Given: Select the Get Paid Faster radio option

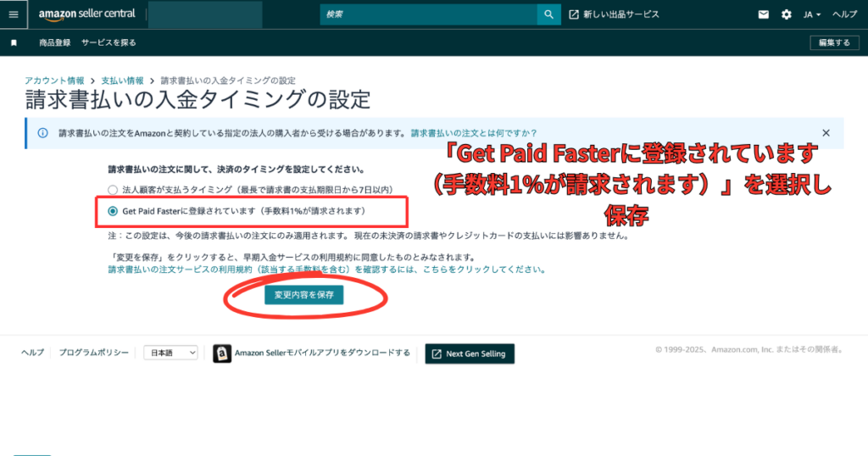Looking at the screenshot, I should (x=113, y=209).
